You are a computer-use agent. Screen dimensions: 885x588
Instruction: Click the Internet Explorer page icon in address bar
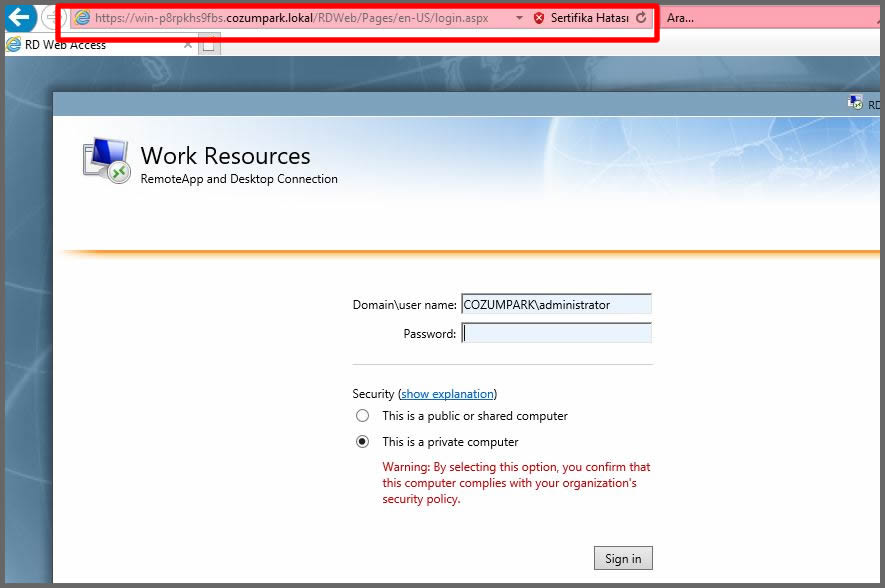(x=82, y=18)
